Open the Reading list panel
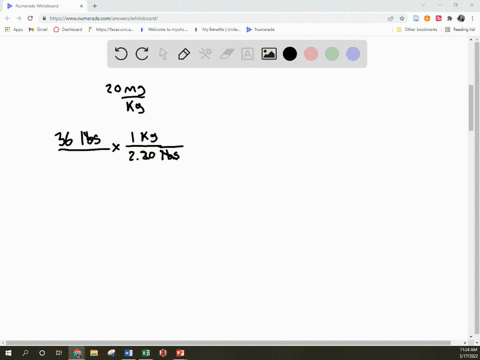The height and width of the screenshot is (360, 480). (x=460, y=29)
